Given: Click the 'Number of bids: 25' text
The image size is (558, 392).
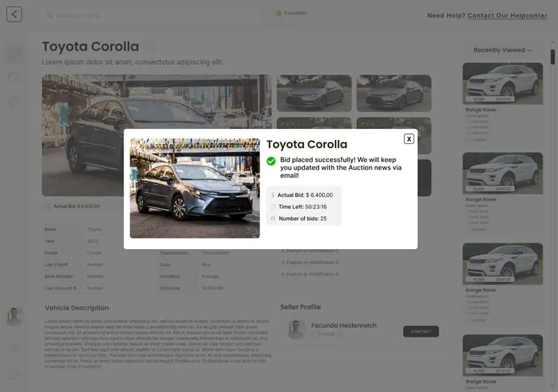Looking at the screenshot, I should pos(303,218).
